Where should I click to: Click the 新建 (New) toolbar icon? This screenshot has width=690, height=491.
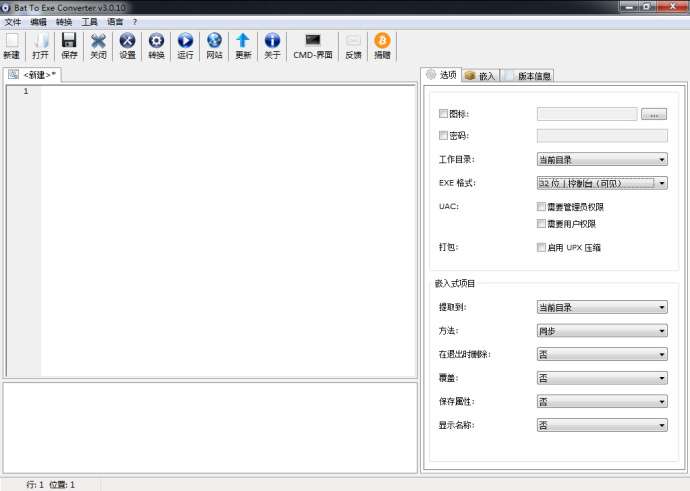(x=11, y=42)
